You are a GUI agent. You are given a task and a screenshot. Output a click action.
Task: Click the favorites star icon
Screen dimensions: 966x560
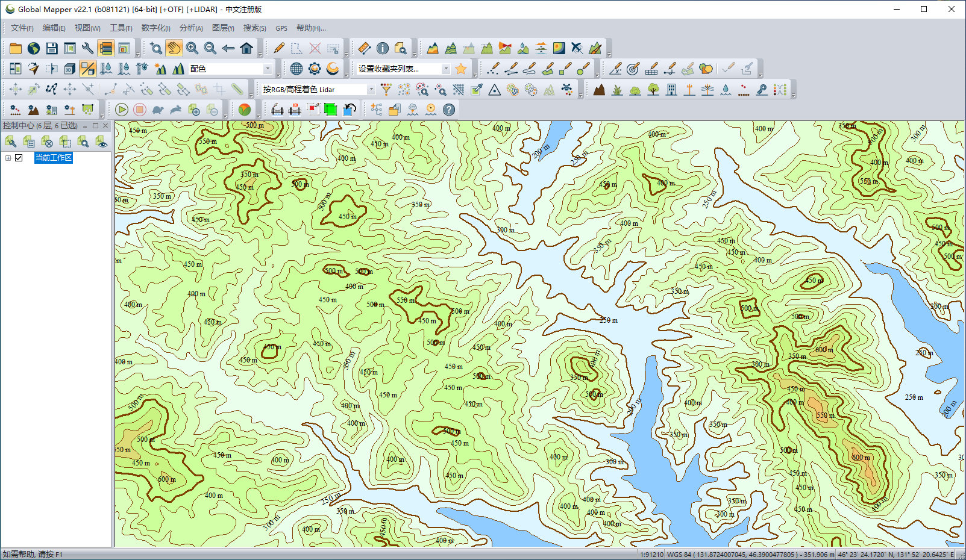click(461, 69)
